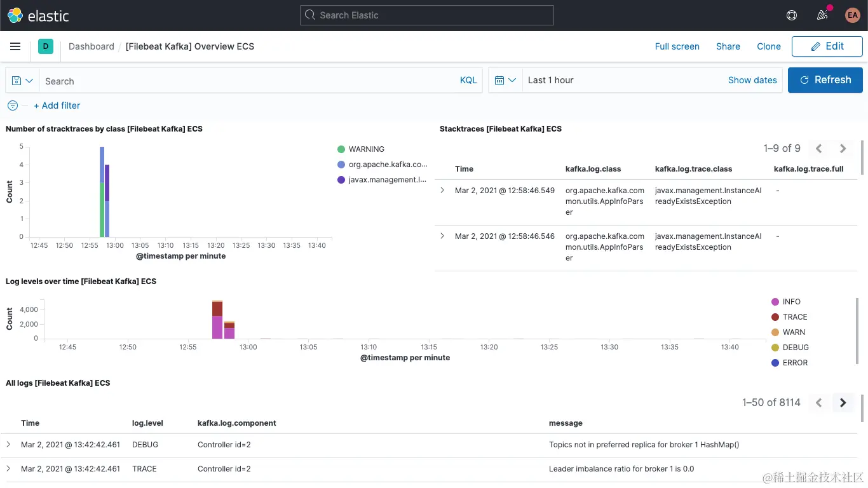The image size is (868, 488).
Task: Open the filter settings icon near Add filter
Action: click(x=12, y=105)
